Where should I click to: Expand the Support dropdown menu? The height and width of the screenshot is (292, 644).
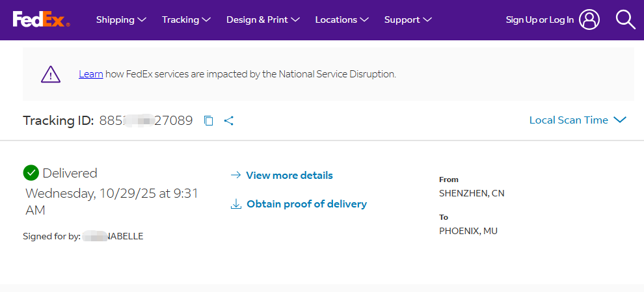coord(408,20)
